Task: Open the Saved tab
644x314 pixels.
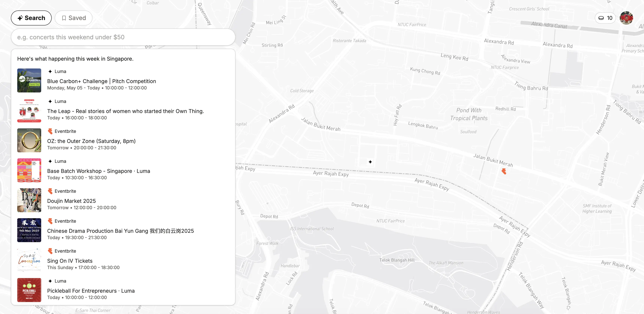Action: tap(74, 18)
